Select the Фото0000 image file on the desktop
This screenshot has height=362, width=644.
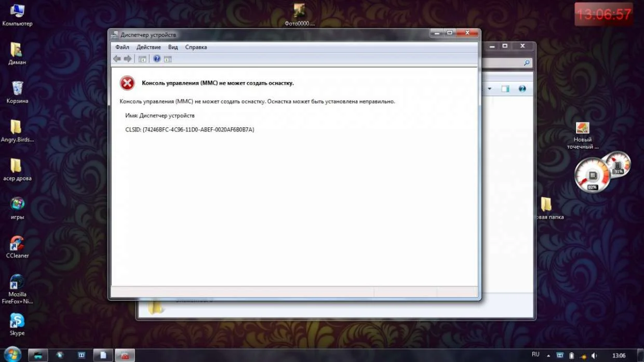(300, 15)
